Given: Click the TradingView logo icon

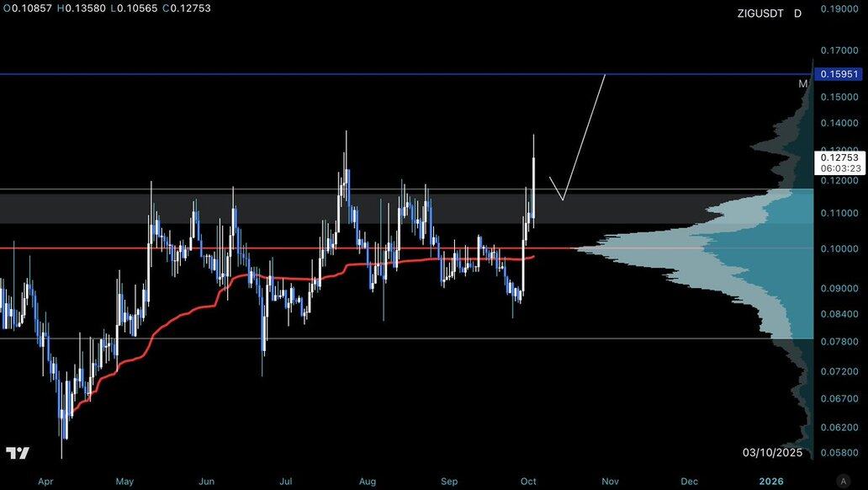Looking at the screenshot, I should (x=18, y=454).
